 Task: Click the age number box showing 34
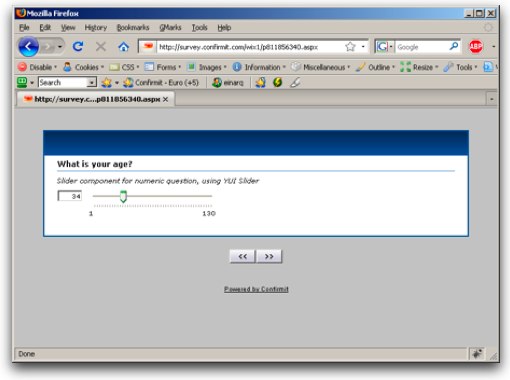click(70, 196)
